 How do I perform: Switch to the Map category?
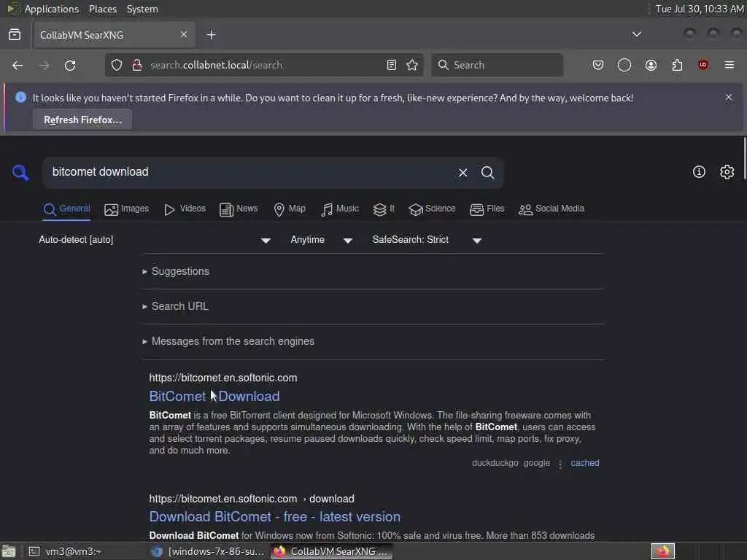[290, 209]
